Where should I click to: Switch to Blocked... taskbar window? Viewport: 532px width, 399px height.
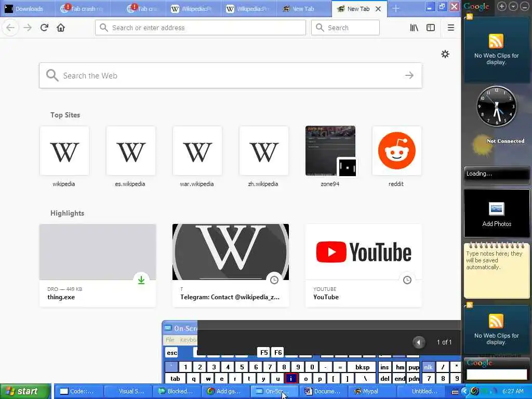click(x=178, y=391)
